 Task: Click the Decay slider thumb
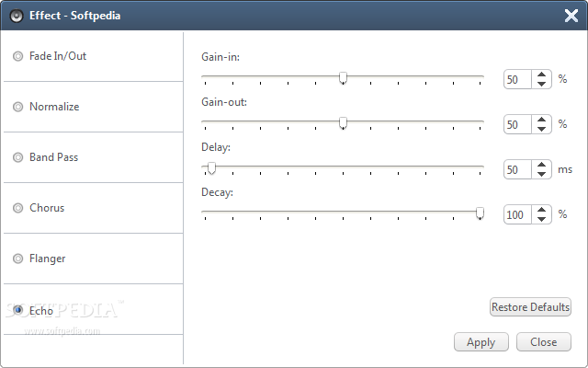click(x=480, y=213)
